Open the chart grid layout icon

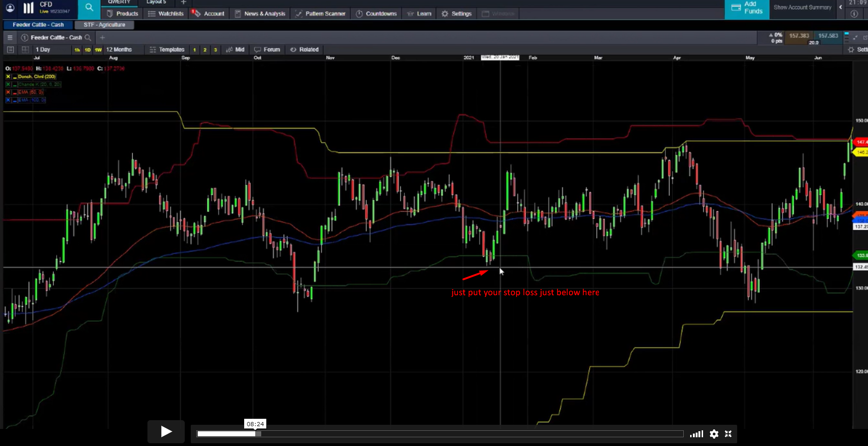(25, 50)
